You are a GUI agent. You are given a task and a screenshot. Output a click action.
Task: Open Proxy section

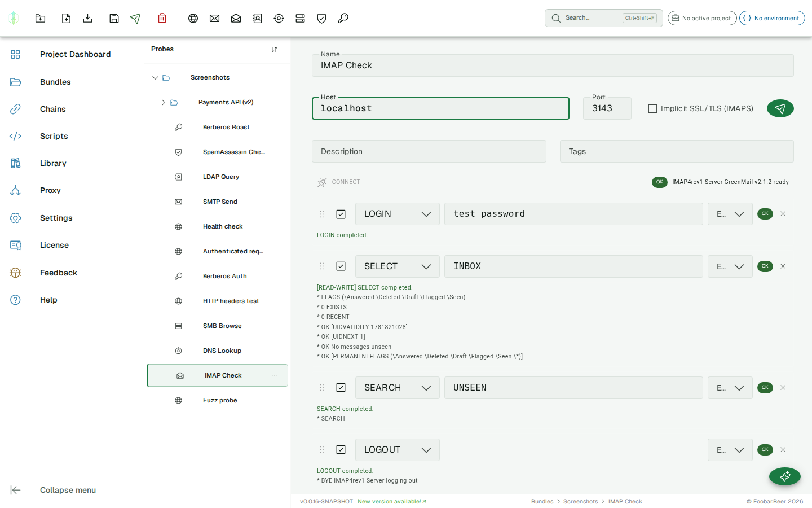[72, 190]
